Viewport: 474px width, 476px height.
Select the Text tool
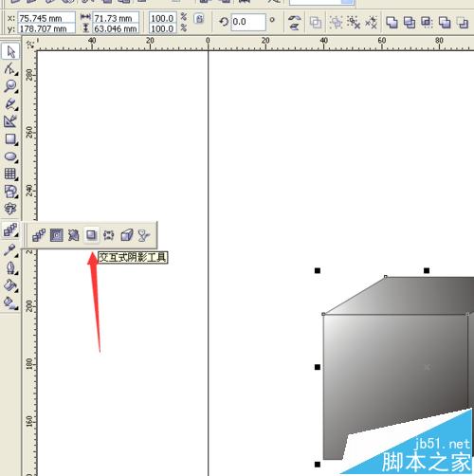tap(10, 209)
